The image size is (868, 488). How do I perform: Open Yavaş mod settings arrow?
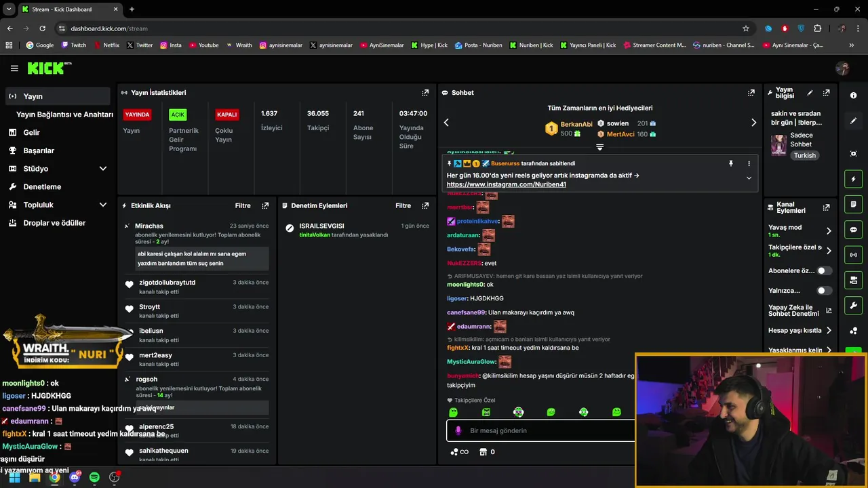tap(828, 231)
